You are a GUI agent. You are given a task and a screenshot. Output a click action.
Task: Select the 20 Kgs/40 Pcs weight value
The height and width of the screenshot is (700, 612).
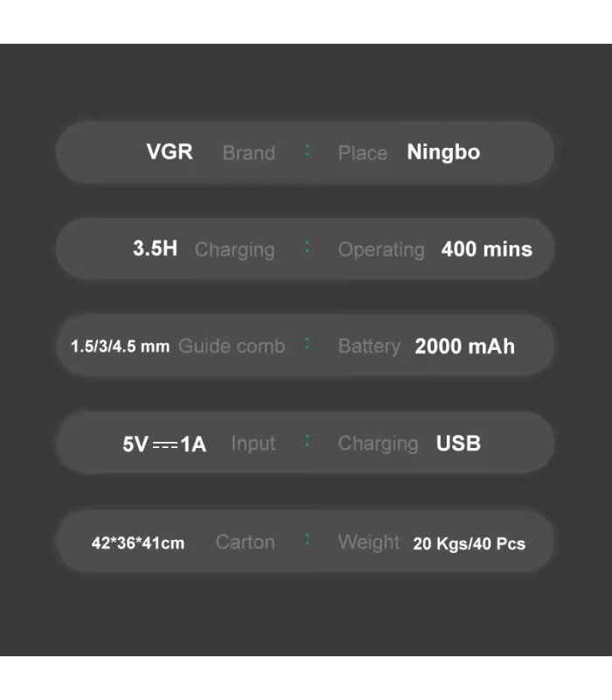[469, 543]
